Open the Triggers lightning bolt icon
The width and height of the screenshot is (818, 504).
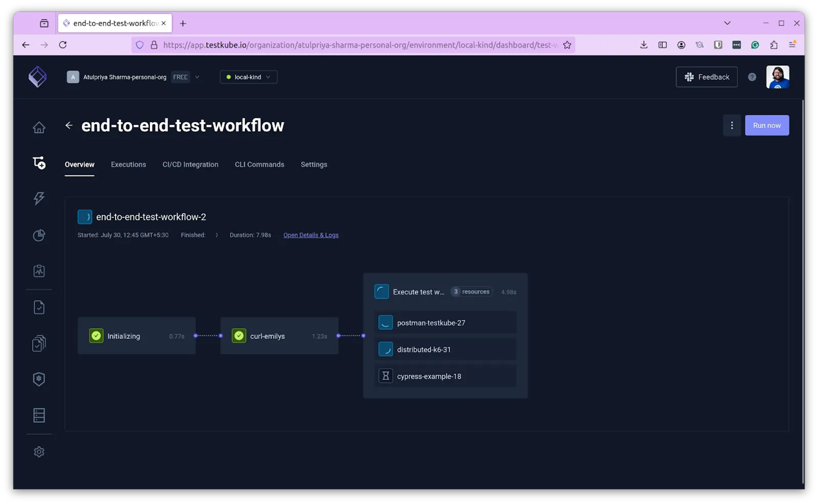click(x=39, y=198)
